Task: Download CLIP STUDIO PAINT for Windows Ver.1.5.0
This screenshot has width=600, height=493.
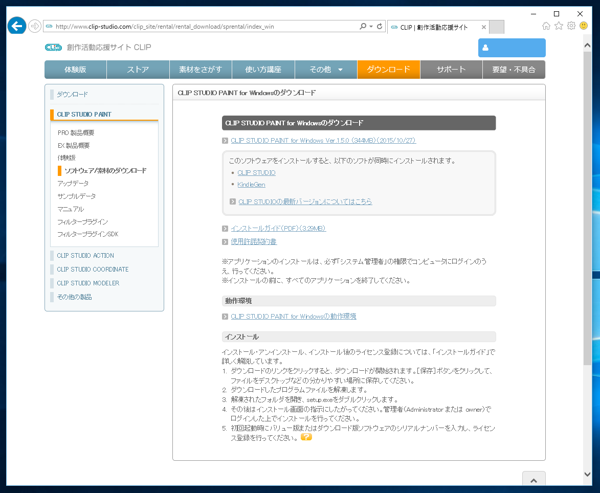Action: (x=323, y=141)
